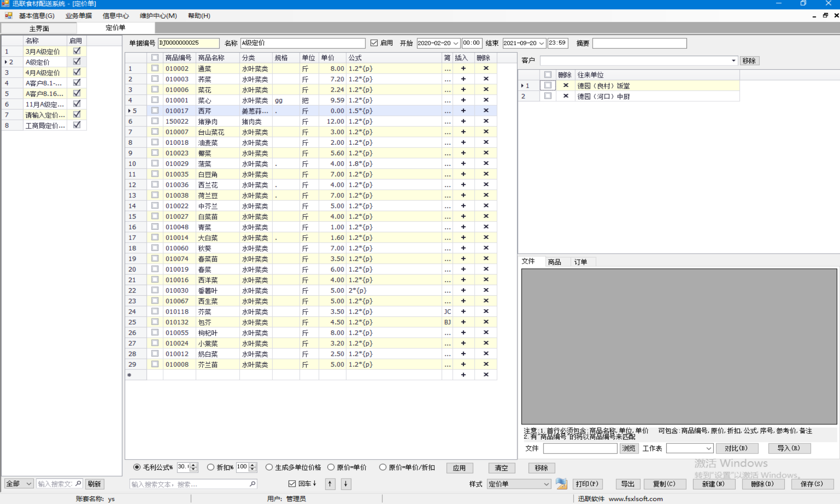Click the 保存(S) button
The image size is (840, 504).
811,484
